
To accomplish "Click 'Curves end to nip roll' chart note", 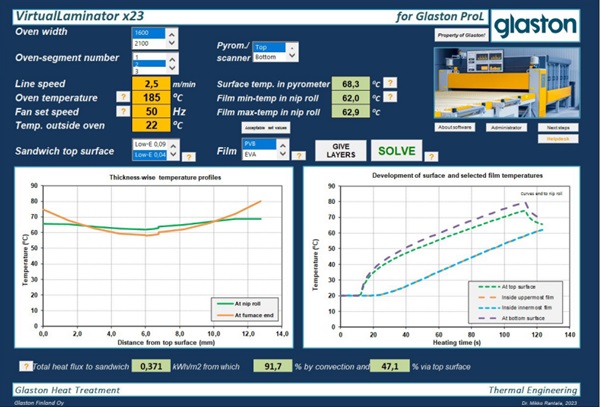I will tap(541, 194).
